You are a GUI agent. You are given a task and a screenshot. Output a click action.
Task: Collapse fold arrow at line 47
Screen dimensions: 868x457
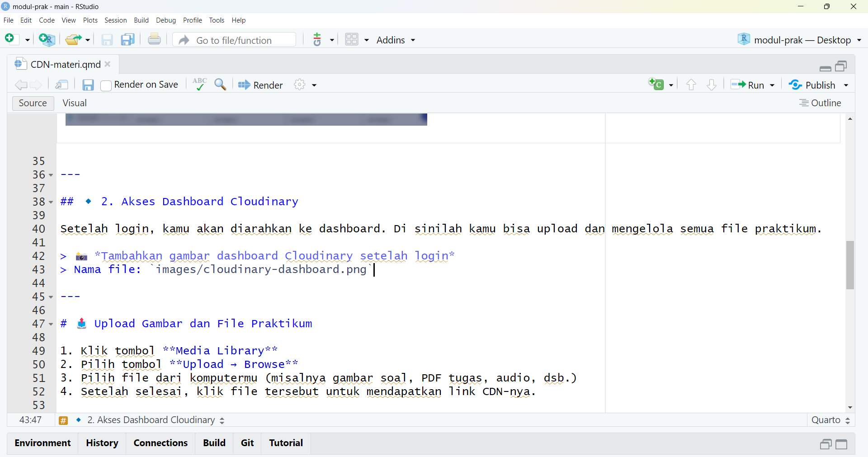pos(51,324)
